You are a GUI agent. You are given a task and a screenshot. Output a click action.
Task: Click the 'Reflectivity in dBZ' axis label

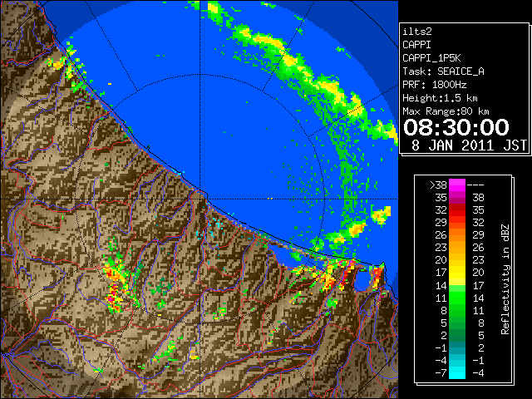coord(505,279)
